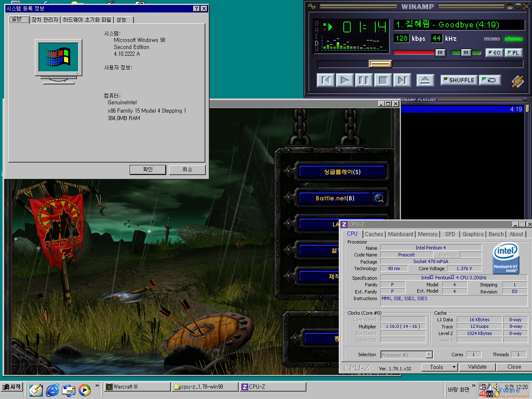Screen dimensions: 532x399
Task: Switch to CPU tab in CPU-Z
Action: (x=352, y=234)
